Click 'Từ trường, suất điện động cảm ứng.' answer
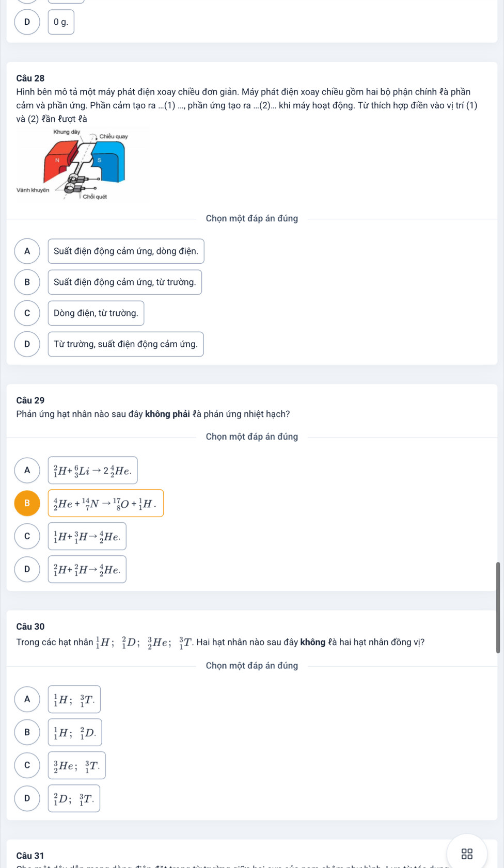The width and height of the screenshot is (504, 868). (125, 344)
